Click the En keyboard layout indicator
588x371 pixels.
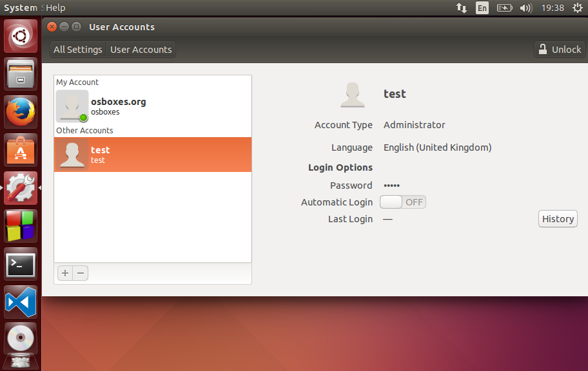point(482,8)
